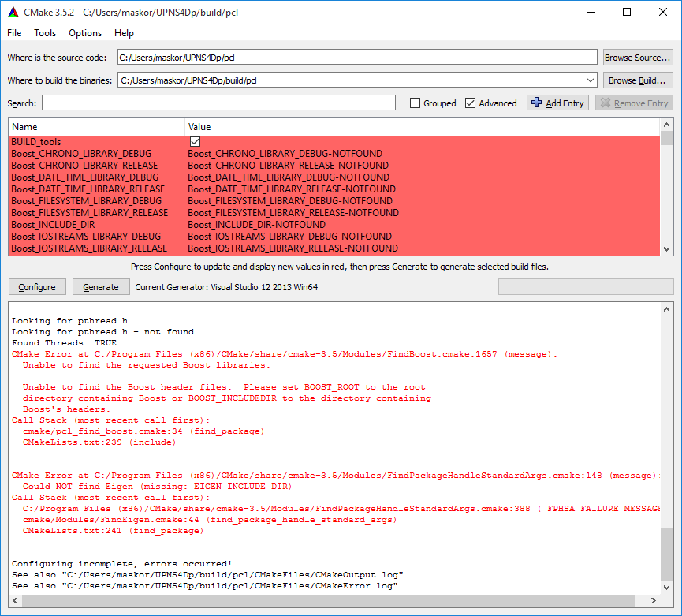
Task: Select Boost_FILESYSTEM_LIBRARY_DEBUG entry name
Action: point(87,201)
